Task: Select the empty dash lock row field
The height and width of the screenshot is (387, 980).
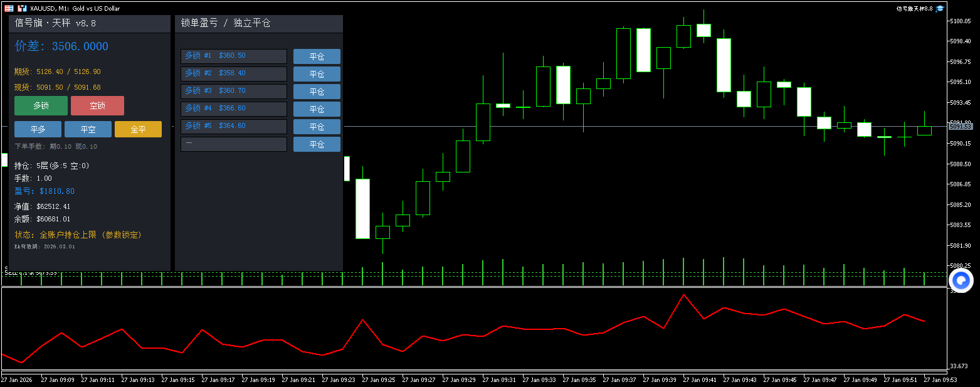Action: 234,144
